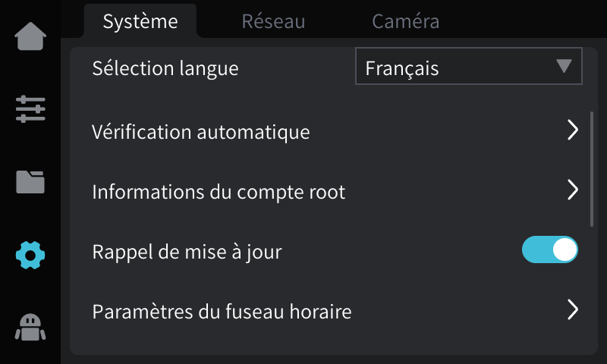Viewport: 607px width, 364px height.
Task: Open the Sélection langue dropdown
Action: pyautogui.click(x=468, y=67)
